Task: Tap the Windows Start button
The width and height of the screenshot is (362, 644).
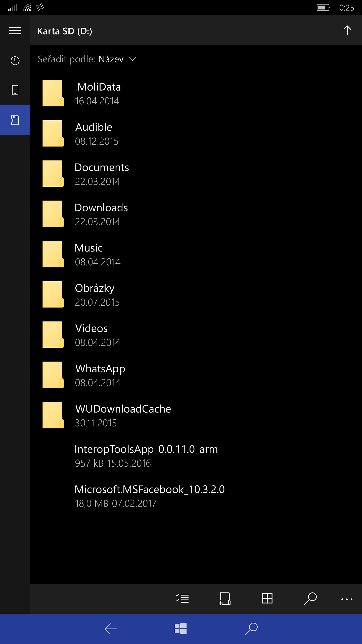Action: click(181, 629)
